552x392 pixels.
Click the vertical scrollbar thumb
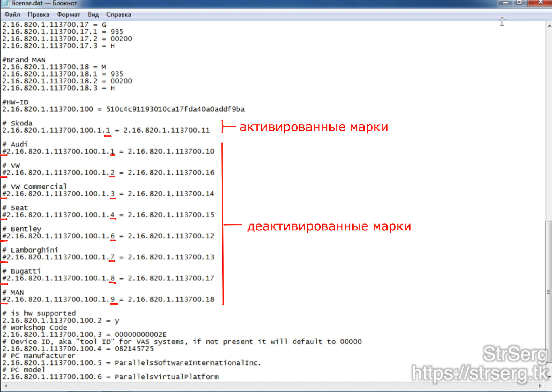(549, 292)
